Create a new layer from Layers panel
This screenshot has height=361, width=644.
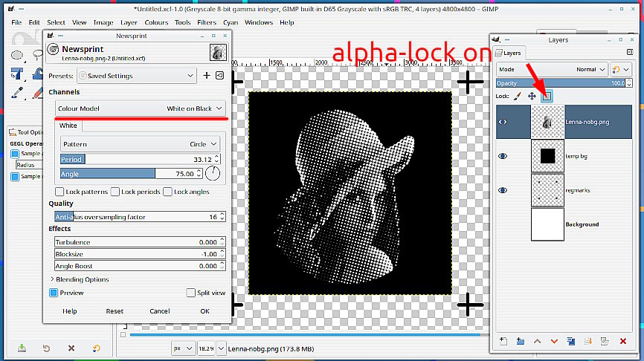503,342
